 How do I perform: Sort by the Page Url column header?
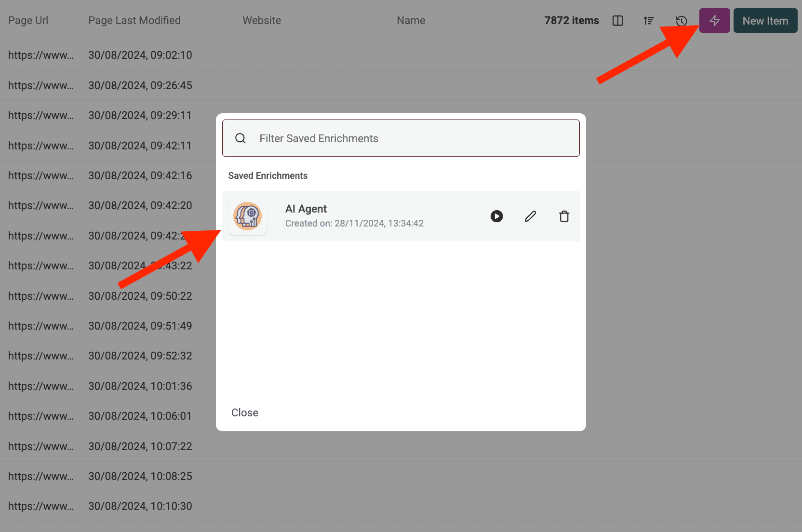point(27,20)
